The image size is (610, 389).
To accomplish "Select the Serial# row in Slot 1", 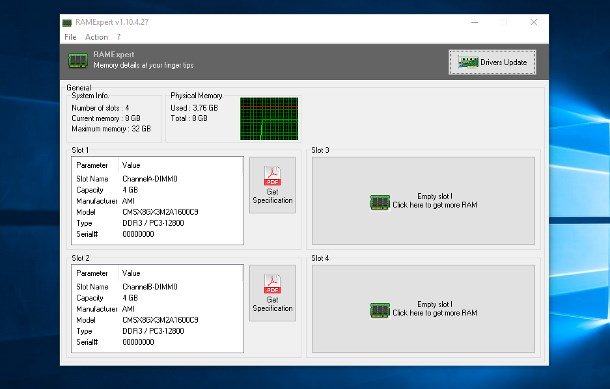I will pos(157,234).
